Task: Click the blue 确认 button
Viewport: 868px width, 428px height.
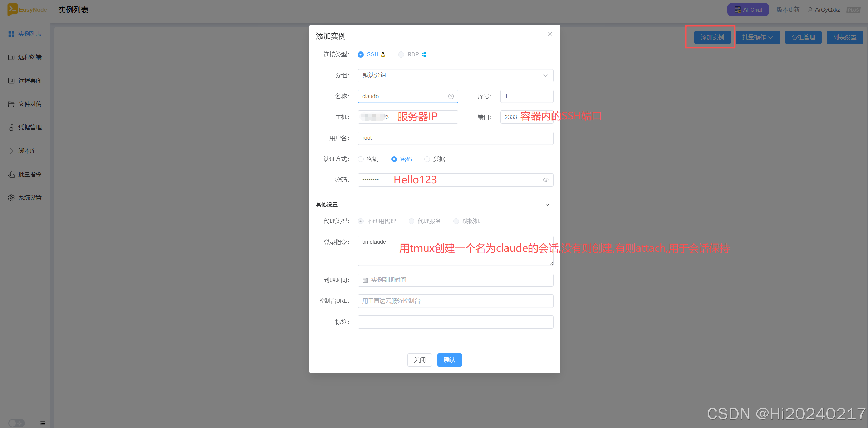Action: pyautogui.click(x=449, y=360)
